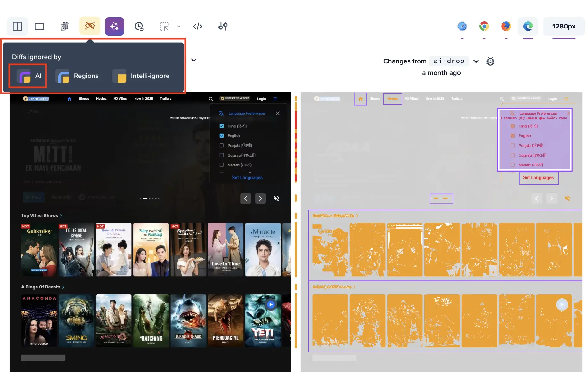Expand the region tool dropdown arrow

179,26
